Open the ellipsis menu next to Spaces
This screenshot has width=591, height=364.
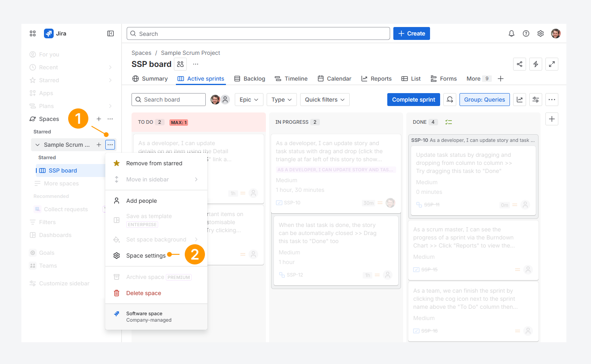pyautogui.click(x=110, y=119)
